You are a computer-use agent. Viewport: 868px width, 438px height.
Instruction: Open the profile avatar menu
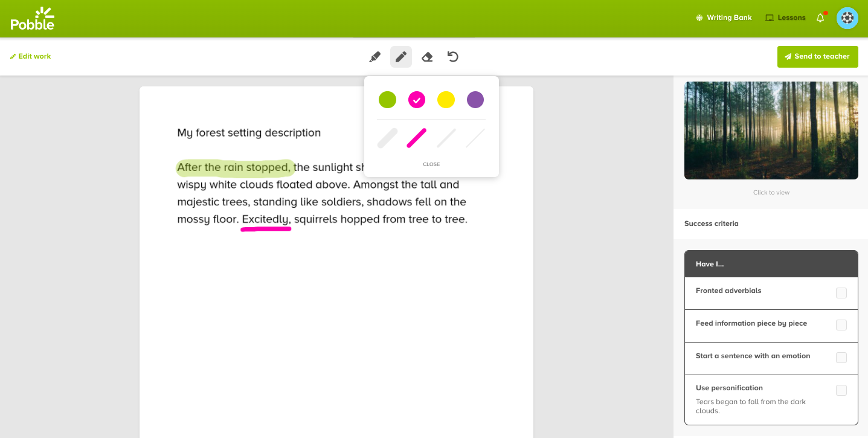pyautogui.click(x=847, y=18)
